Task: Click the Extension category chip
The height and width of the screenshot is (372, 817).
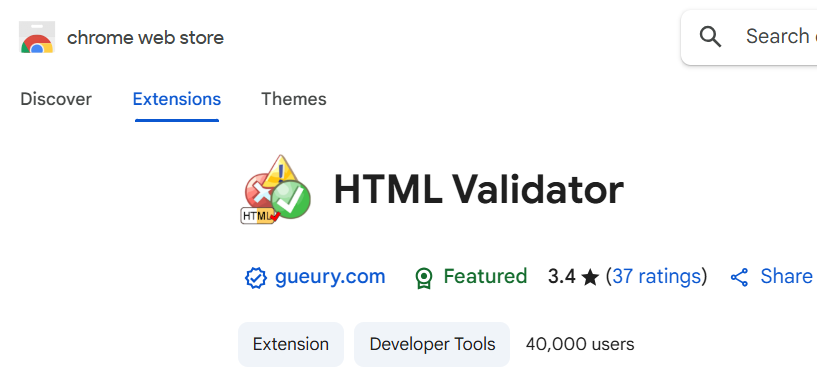Action: point(291,344)
